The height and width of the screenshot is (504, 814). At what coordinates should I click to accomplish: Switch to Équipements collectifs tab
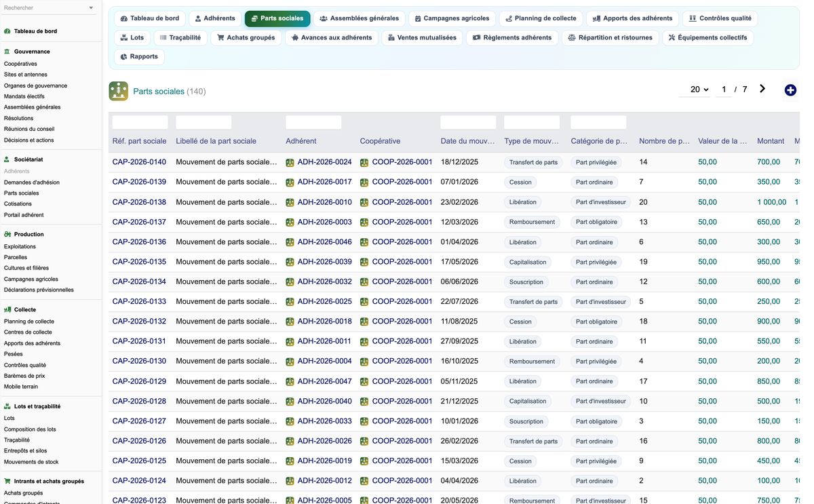[x=708, y=37]
